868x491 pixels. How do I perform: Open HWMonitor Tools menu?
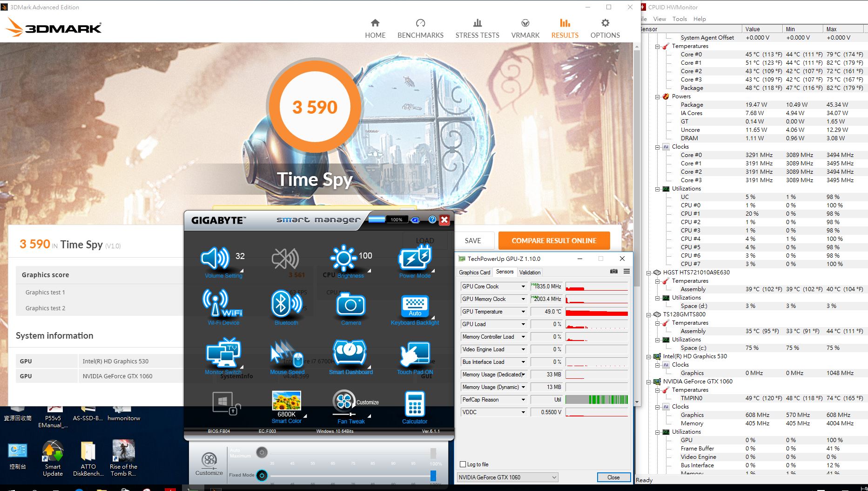pos(680,19)
